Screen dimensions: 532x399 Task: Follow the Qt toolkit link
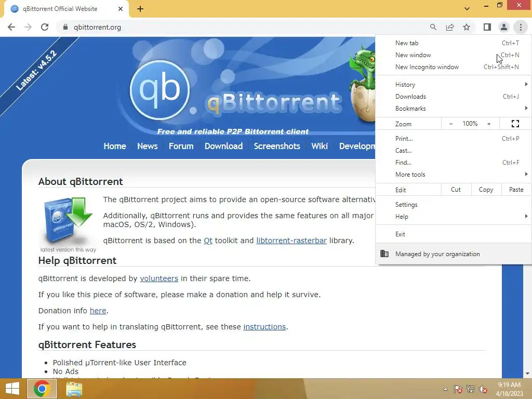(x=208, y=241)
